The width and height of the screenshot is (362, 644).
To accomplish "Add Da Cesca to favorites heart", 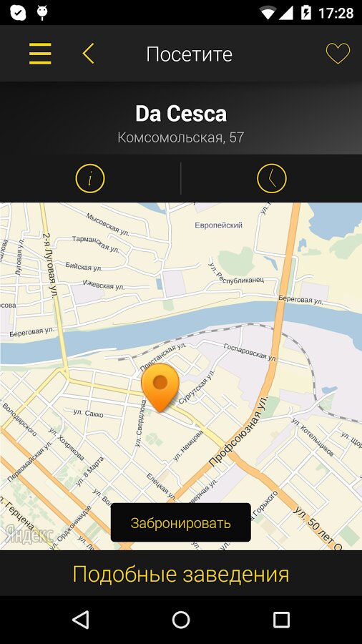I will point(338,54).
